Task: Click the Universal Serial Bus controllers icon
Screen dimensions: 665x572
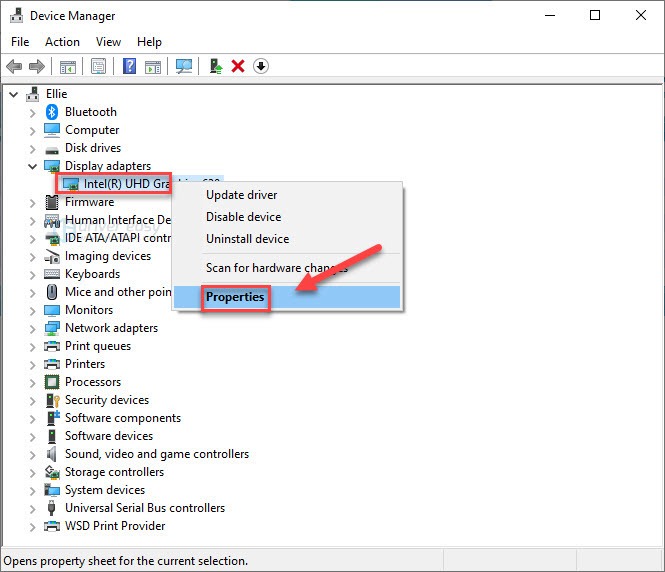Action: point(52,508)
